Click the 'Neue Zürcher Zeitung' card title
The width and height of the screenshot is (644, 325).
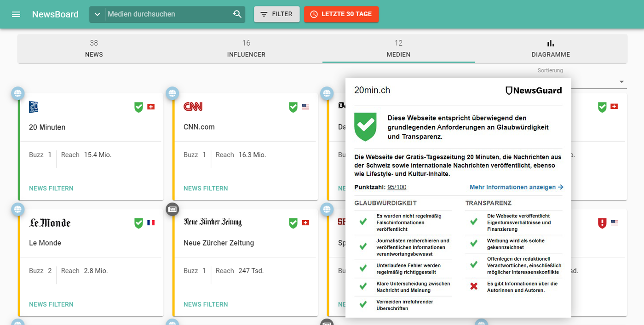point(219,243)
